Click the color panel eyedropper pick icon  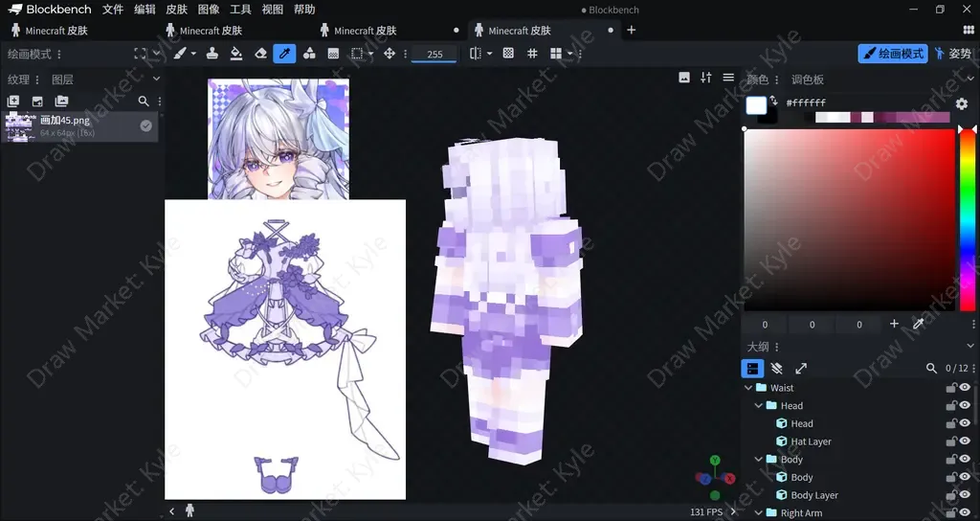tap(918, 324)
